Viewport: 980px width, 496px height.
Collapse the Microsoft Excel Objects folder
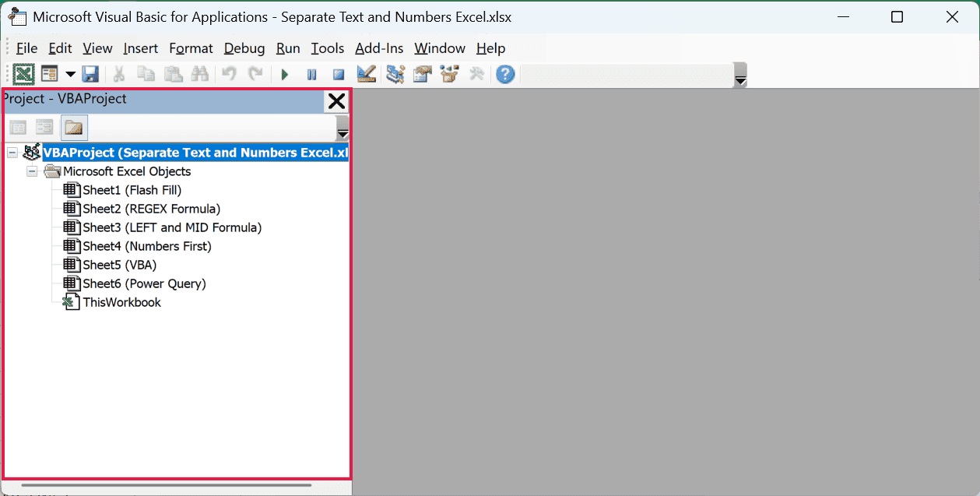[32, 171]
